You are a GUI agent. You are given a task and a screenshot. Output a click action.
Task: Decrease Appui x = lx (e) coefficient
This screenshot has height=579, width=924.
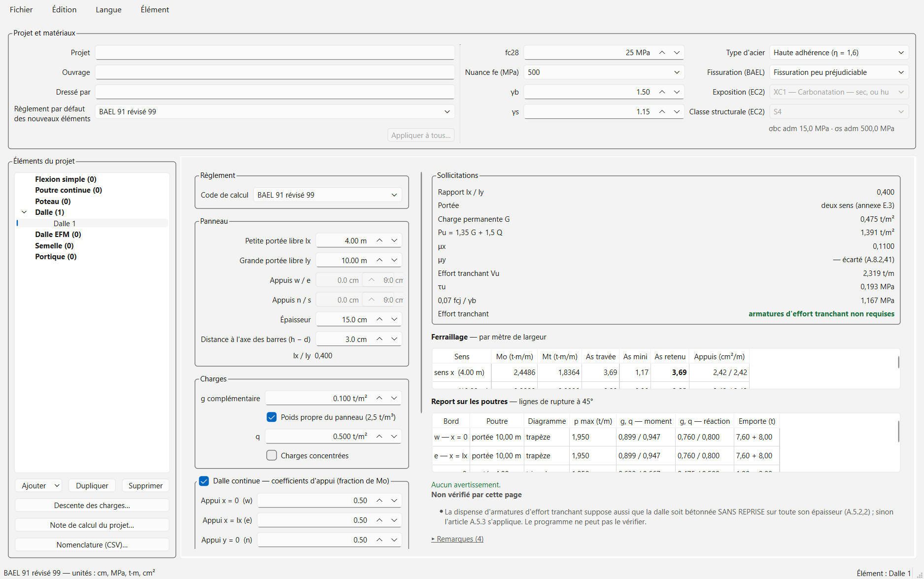394,520
